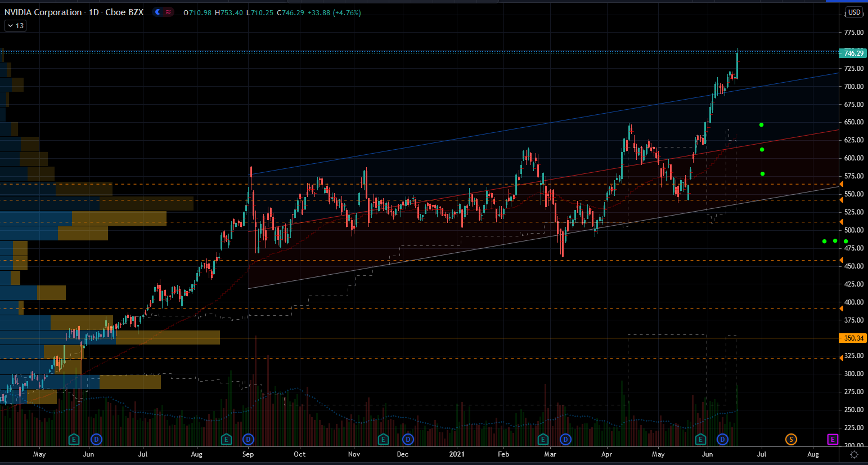Click the earnings marker just left of Dec
Screen dimensions: 868x465
(x=383, y=439)
